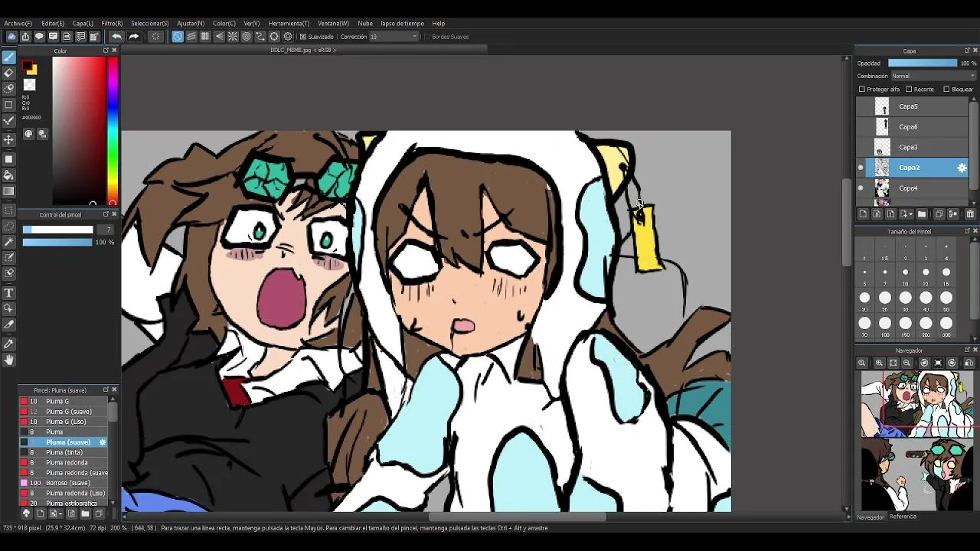The image size is (980, 551).
Task: Click the Redo arrow in toolbar
Action: [134, 36]
